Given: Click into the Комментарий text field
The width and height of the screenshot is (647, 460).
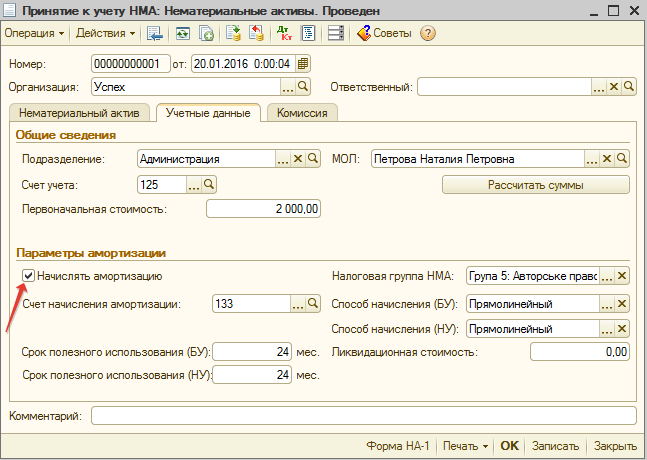Looking at the screenshot, I should [362, 415].
